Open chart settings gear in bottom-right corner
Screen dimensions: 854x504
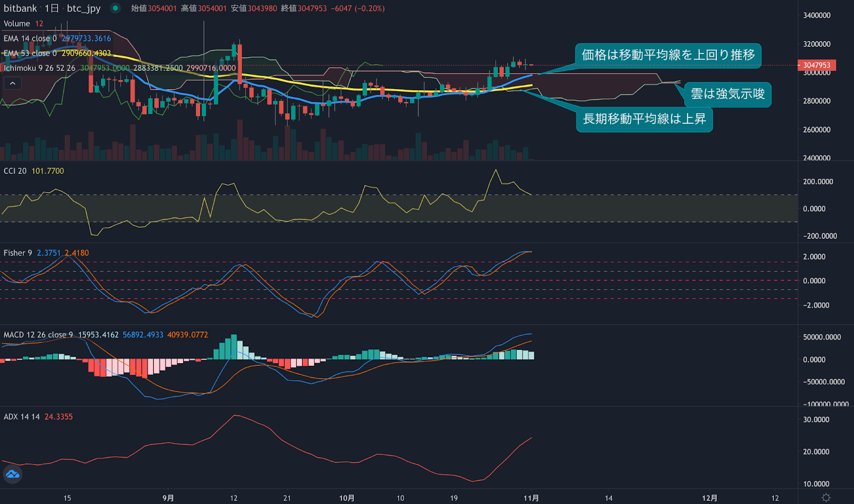click(x=826, y=497)
